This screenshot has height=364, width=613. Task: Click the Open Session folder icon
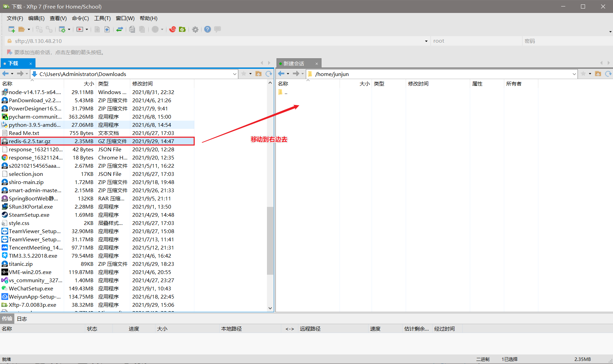coord(21,29)
